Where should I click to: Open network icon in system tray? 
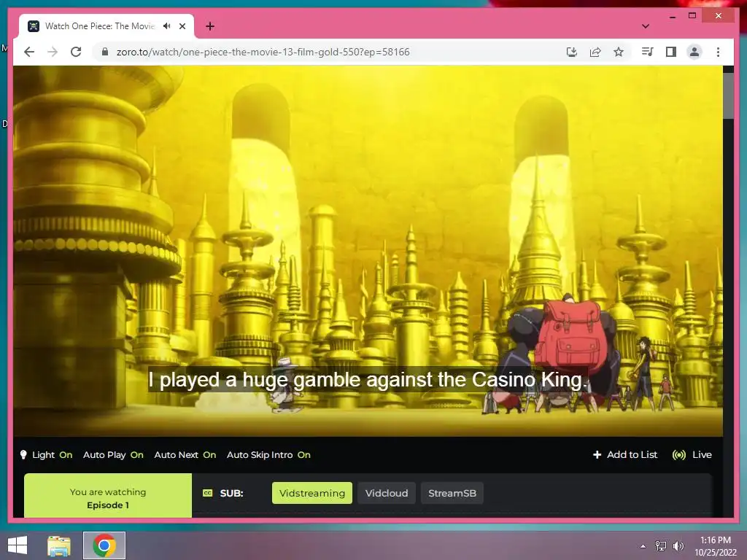661,546
